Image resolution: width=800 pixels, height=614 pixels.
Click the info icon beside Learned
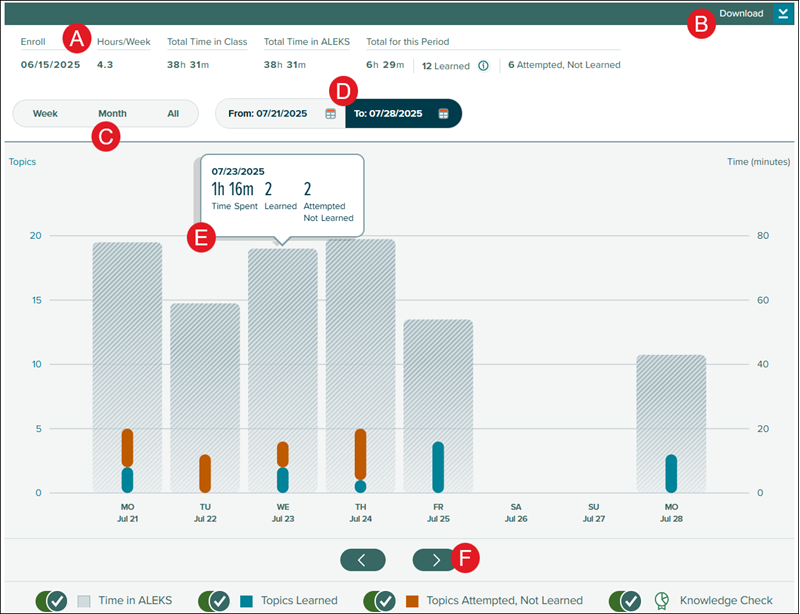(x=483, y=66)
